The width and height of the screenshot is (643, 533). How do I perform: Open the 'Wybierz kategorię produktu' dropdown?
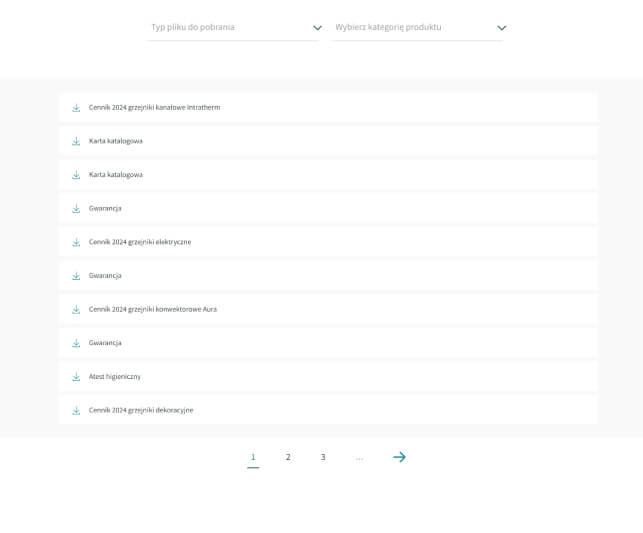[x=417, y=27]
